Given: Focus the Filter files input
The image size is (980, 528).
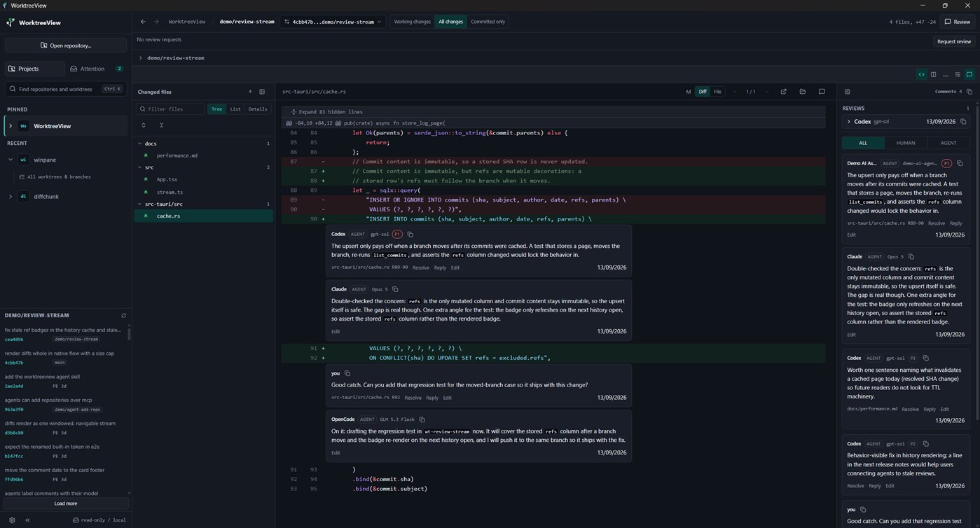Looking at the screenshot, I should (x=170, y=109).
